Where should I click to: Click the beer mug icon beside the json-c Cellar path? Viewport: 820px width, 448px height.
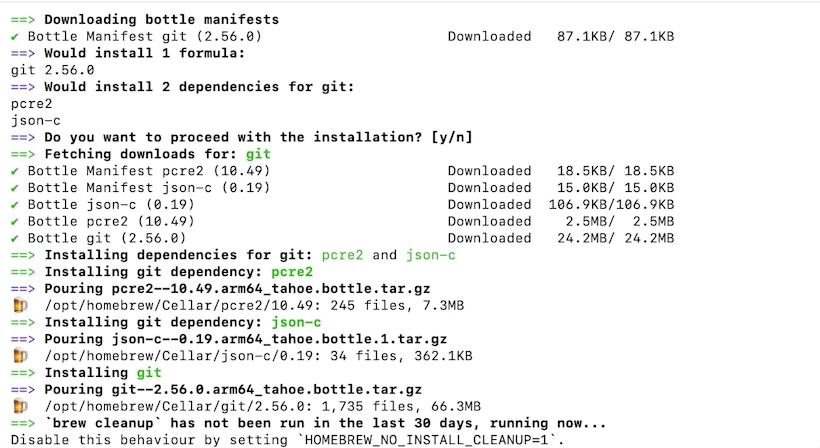point(20,355)
